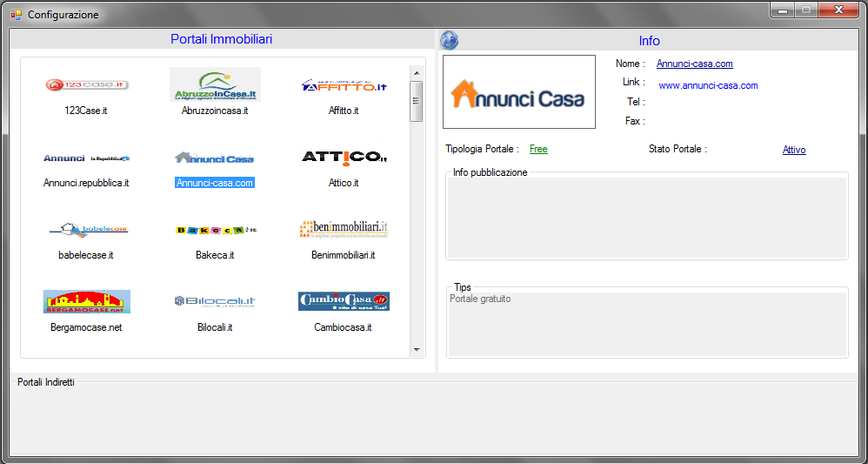Click the Affitto.it text label
Screen dimensions: 868x464
[x=344, y=111]
